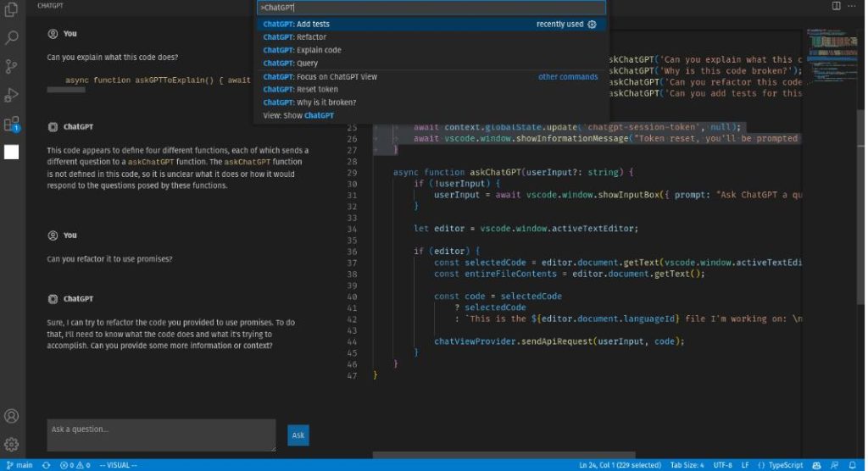This screenshot has width=868, height=471.
Task: Click the Ask a question text box
Action: coord(161,435)
